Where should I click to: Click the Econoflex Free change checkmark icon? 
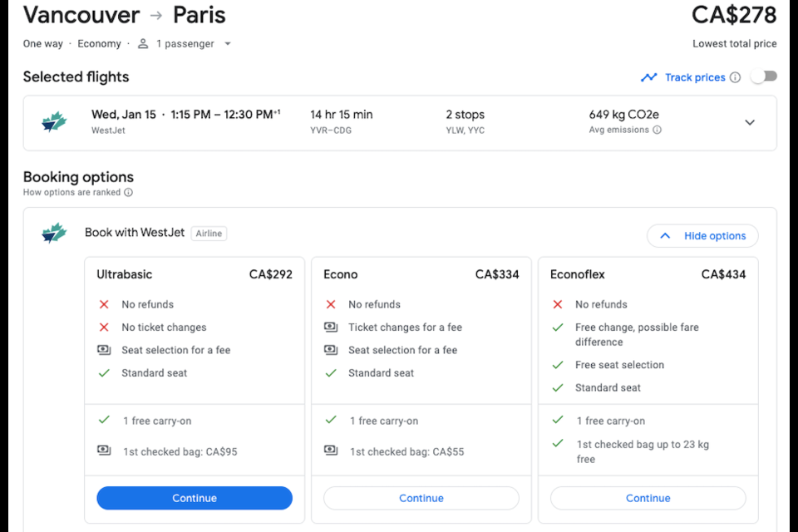[x=558, y=328]
